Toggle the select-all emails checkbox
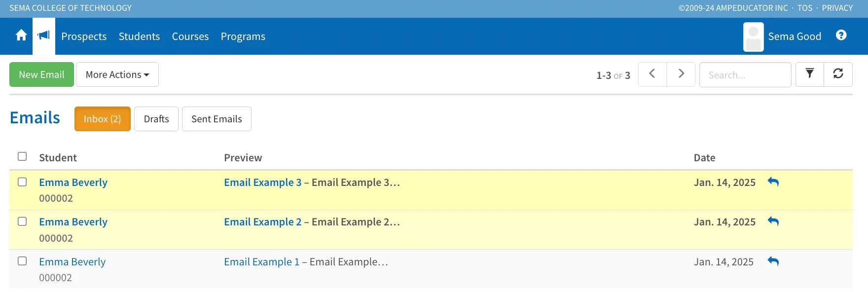Viewport: 868px width, 292px height. click(x=22, y=156)
